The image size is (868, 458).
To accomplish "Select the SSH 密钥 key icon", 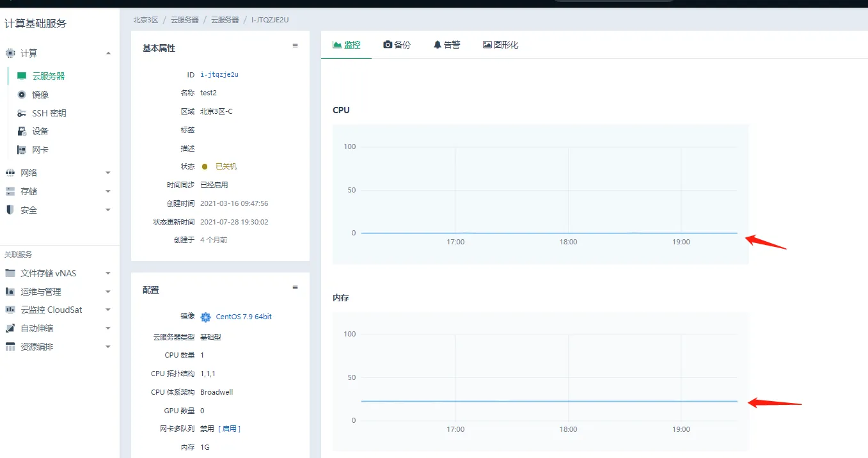I will pos(22,113).
